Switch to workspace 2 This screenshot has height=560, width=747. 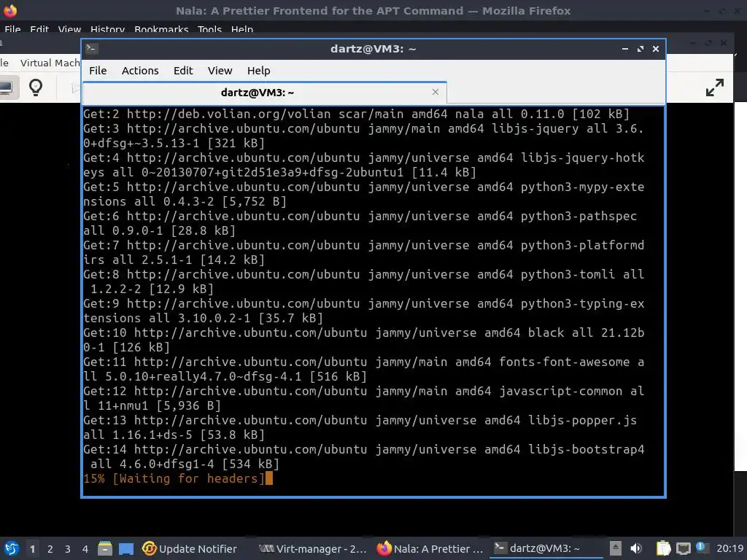pos(50,548)
